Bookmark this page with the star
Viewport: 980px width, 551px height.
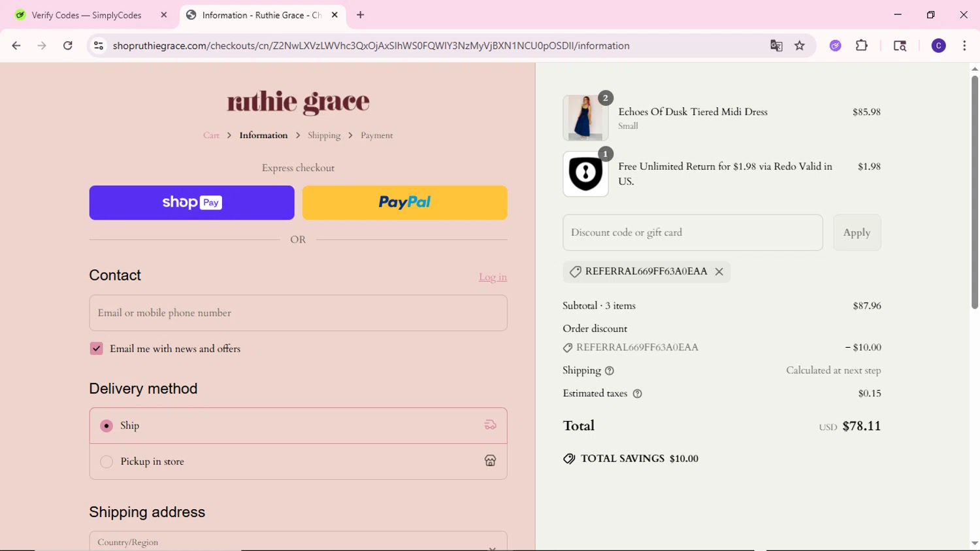(800, 46)
